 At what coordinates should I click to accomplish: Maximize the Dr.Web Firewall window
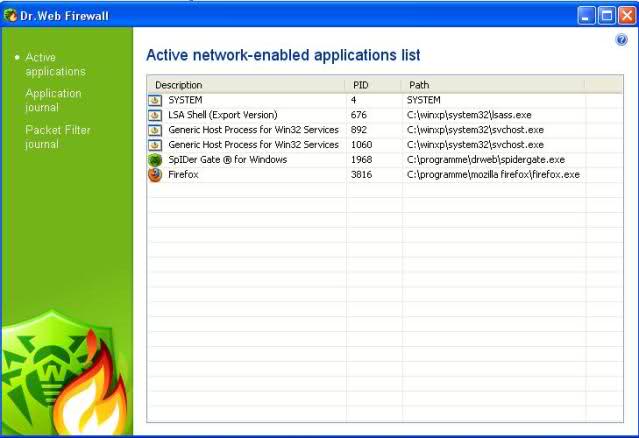point(606,16)
